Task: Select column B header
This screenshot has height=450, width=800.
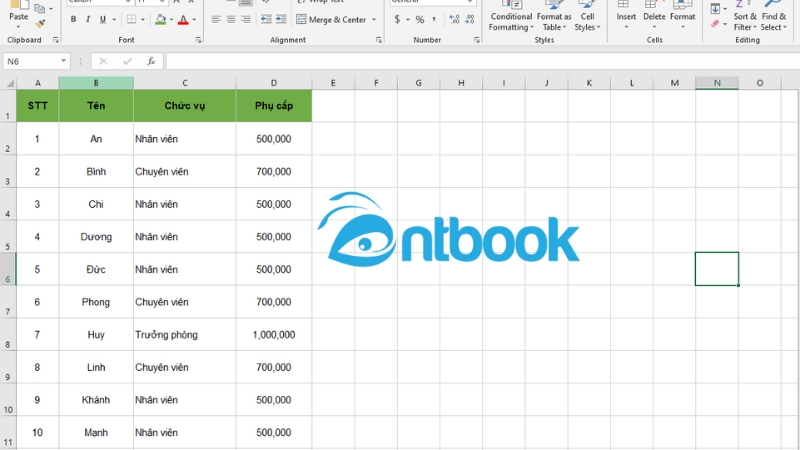Action: 96,83
